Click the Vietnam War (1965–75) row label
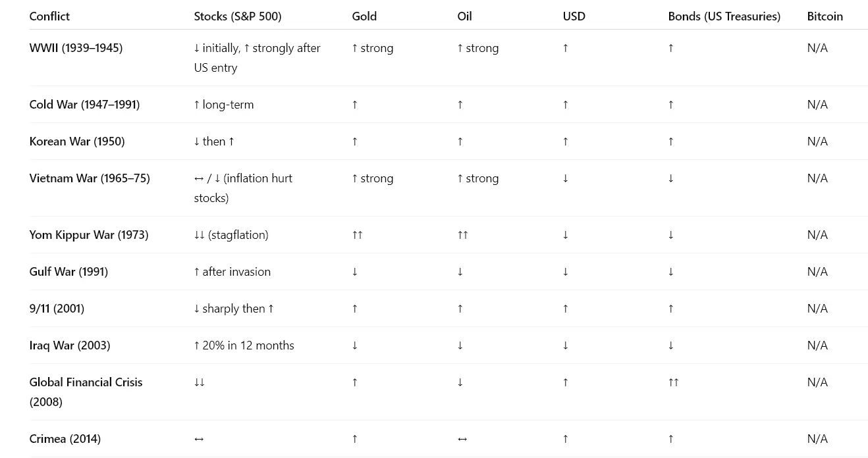The image size is (868, 458). coord(90,178)
